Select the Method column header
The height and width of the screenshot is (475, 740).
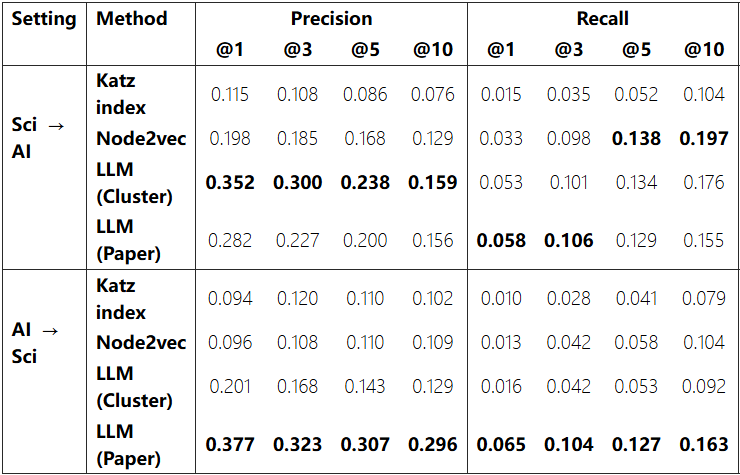tap(132, 19)
